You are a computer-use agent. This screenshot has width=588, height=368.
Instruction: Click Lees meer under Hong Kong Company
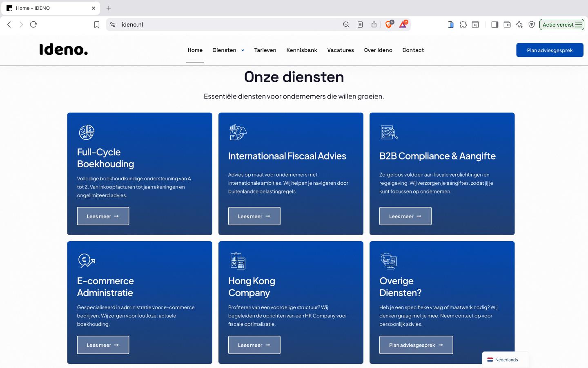(254, 345)
